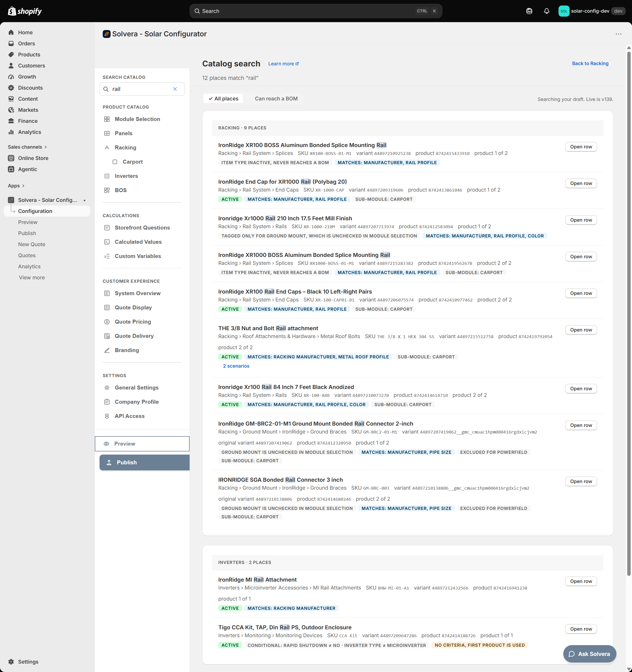Open New Quote in app submenu
632x672 pixels.
tap(32, 244)
